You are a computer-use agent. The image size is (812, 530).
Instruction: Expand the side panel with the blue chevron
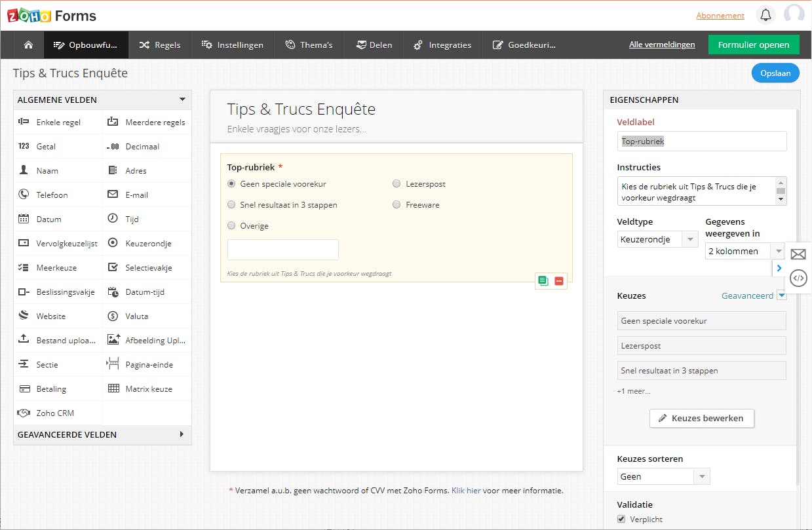point(779,268)
